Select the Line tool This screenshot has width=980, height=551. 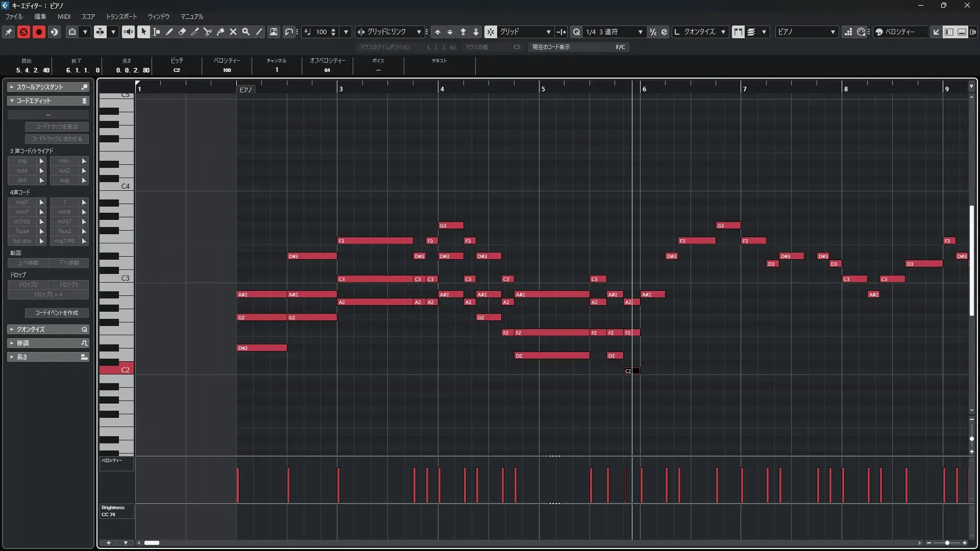pyautogui.click(x=259, y=32)
